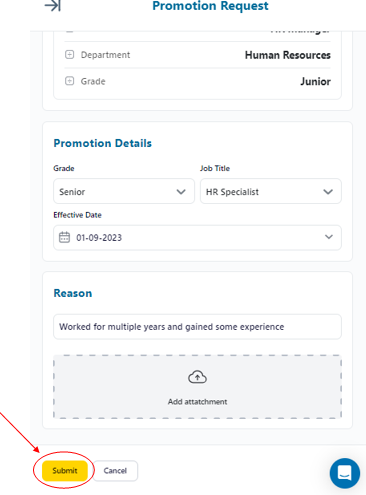366x495 pixels.
Task: Open the chat support bubble
Action: pos(345,473)
